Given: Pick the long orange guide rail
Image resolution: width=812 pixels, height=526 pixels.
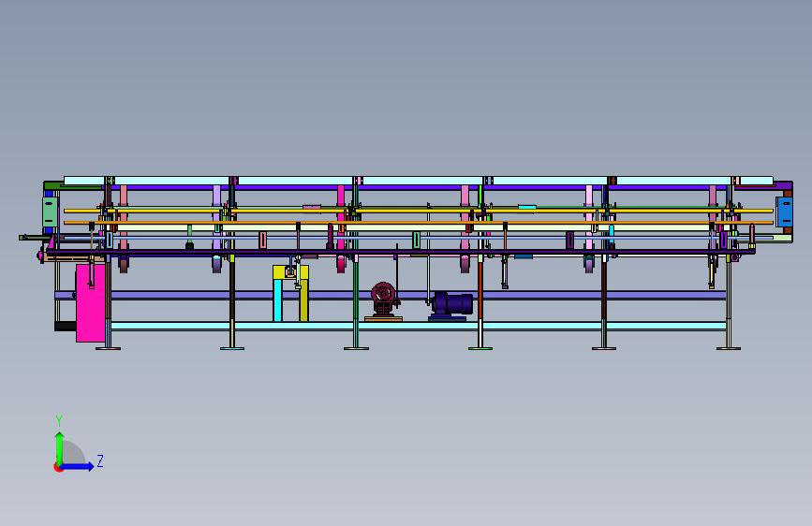Looking at the screenshot, I should [419, 223].
